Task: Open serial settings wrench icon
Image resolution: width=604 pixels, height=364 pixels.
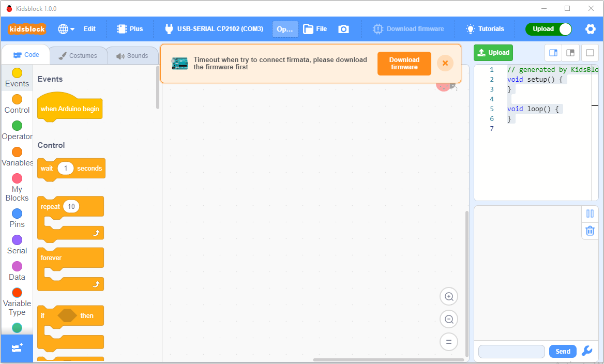Action: (x=587, y=351)
